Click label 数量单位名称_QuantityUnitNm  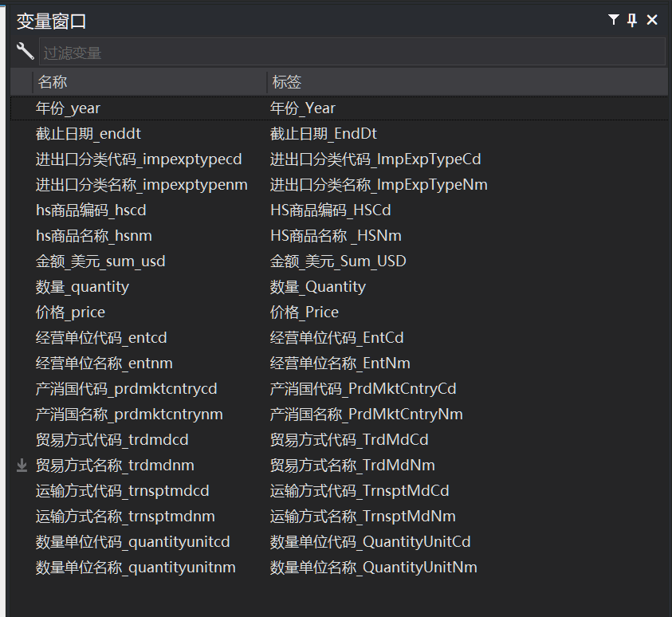[373, 568]
